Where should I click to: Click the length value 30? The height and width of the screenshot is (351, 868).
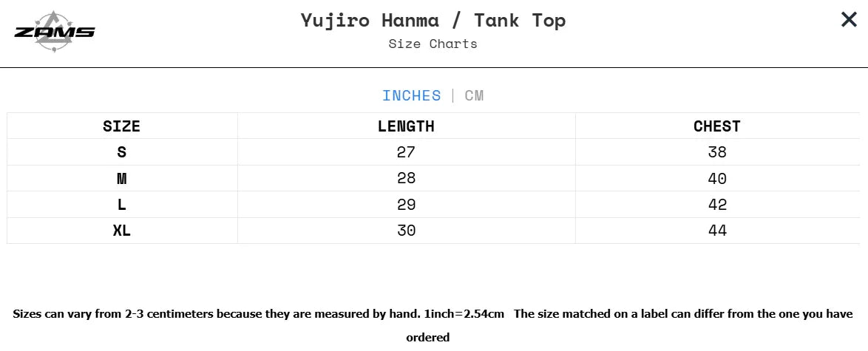coord(406,231)
